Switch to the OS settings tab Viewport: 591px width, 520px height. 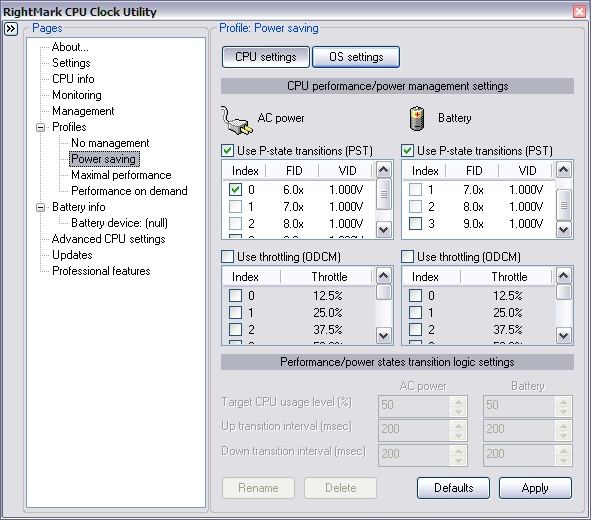click(x=356, y=57)
